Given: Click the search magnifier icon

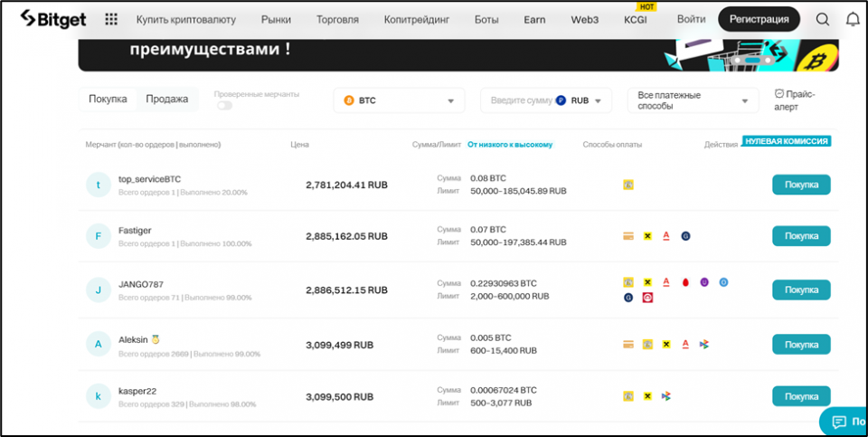Looking at the screenshot, I should click(822, 19).
